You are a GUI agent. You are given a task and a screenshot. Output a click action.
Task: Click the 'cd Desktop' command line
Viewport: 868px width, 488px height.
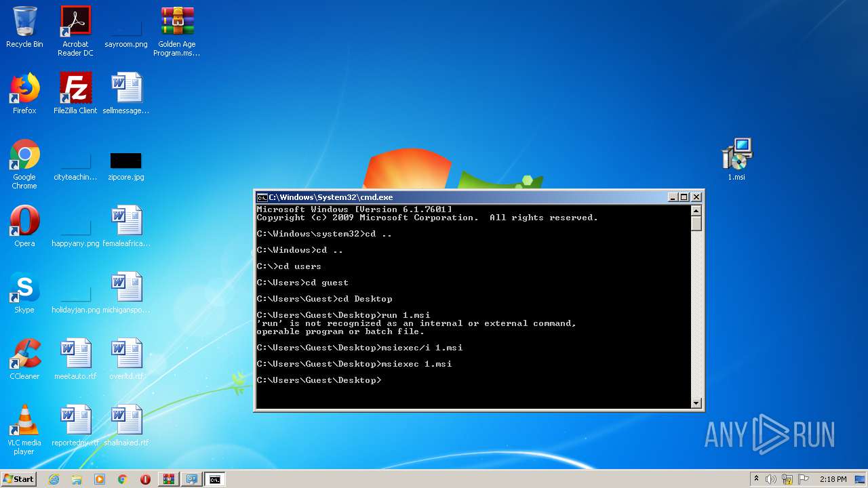click(x=324, y=299)
